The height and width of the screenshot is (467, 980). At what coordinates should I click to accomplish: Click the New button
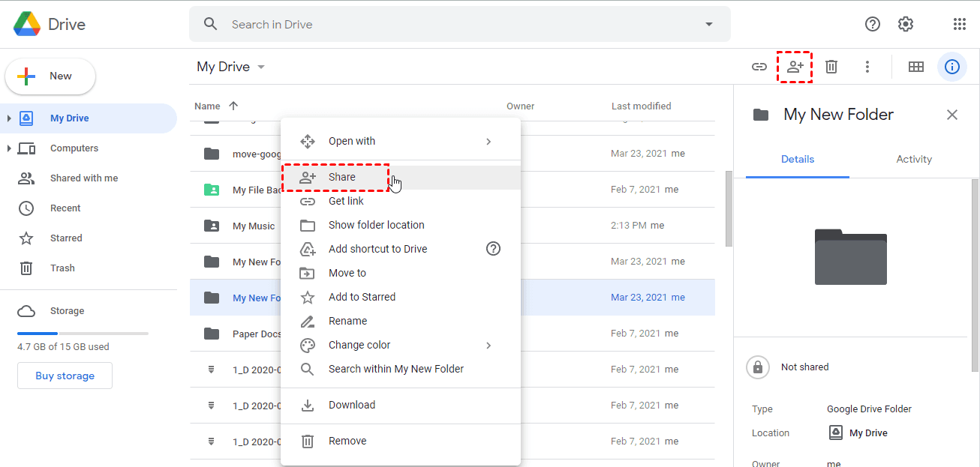tap(50, 76)
